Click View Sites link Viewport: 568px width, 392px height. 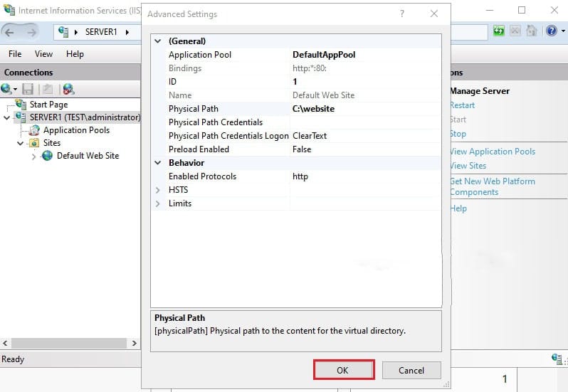point(468,166)
